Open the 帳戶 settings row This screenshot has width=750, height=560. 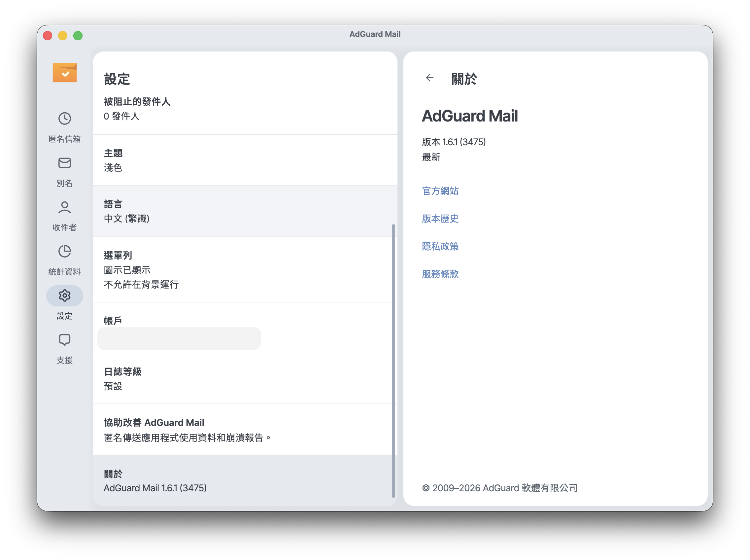[245, 328]
